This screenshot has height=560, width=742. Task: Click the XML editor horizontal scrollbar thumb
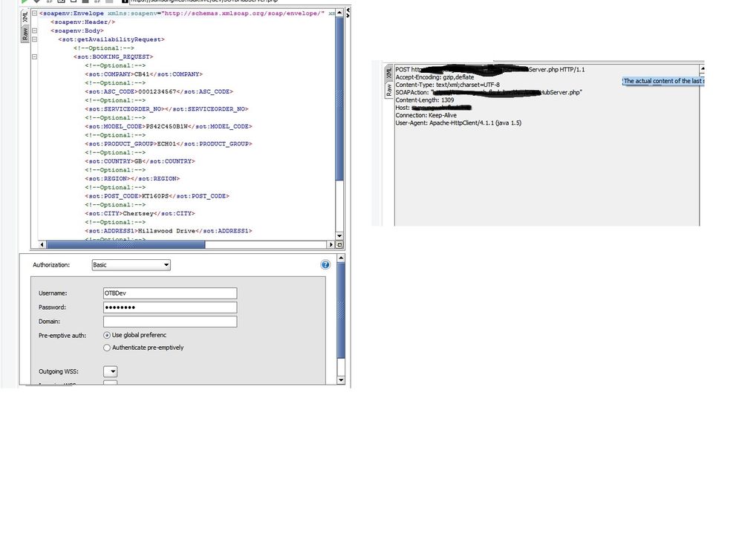(x=126, y=245)
